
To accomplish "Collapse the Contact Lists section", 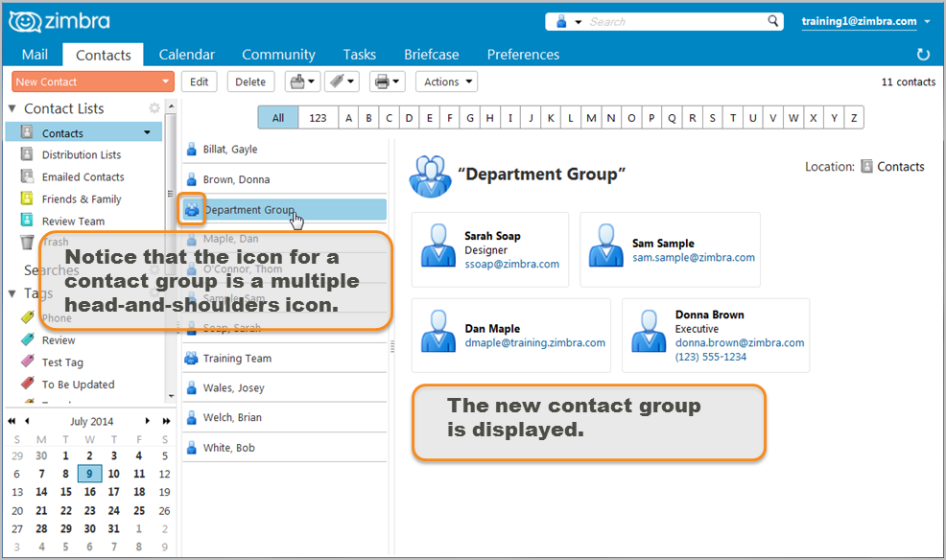I will coord(12,108).
